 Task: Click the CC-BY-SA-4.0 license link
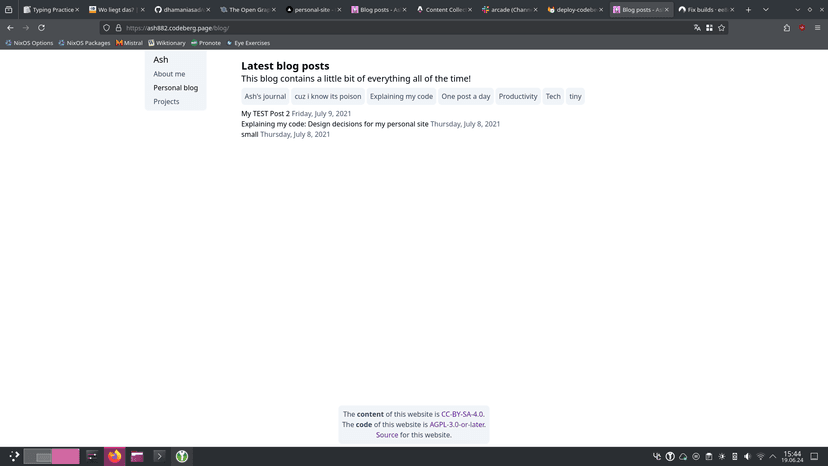(462, 414)
